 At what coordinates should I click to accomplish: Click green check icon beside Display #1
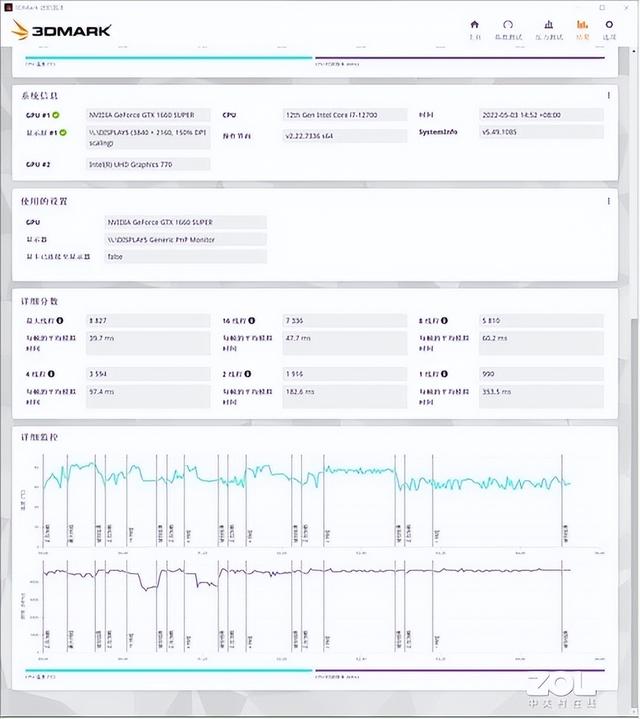click(x=63, y=133)
